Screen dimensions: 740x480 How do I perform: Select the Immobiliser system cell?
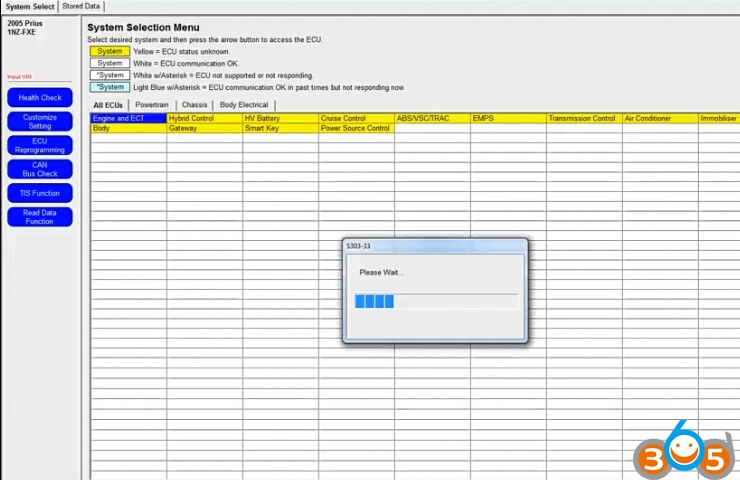[719, 118]
